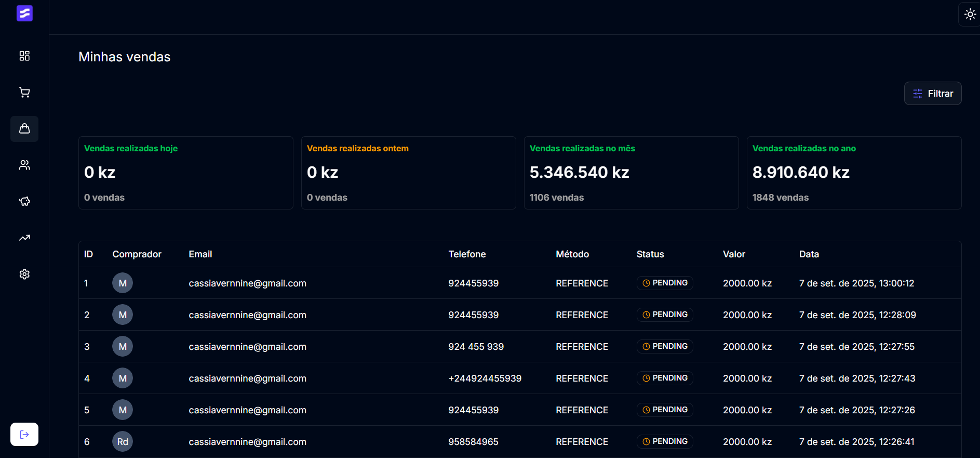Click the Data column header
This screenshot has height=458, width=980.
[x=809, y=254]
